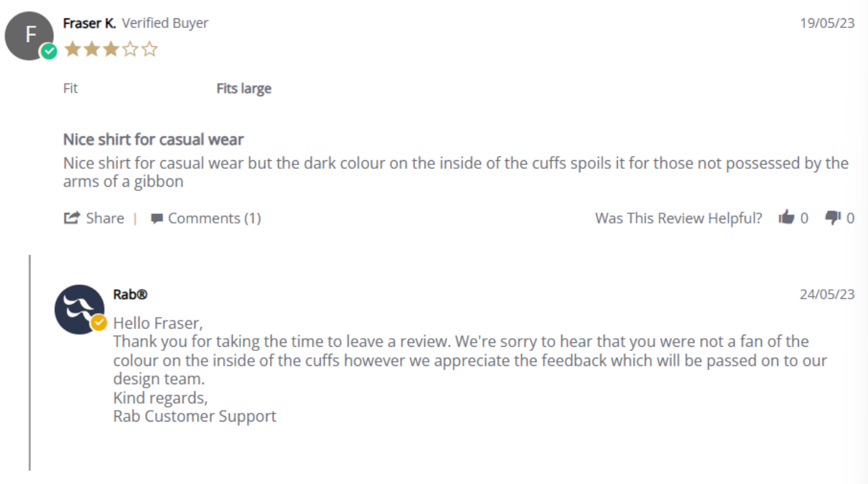Viewport: 868px width, 484px height.
Task: Click the third filled star
Action: pyautogui.click(x=111, y=49)
